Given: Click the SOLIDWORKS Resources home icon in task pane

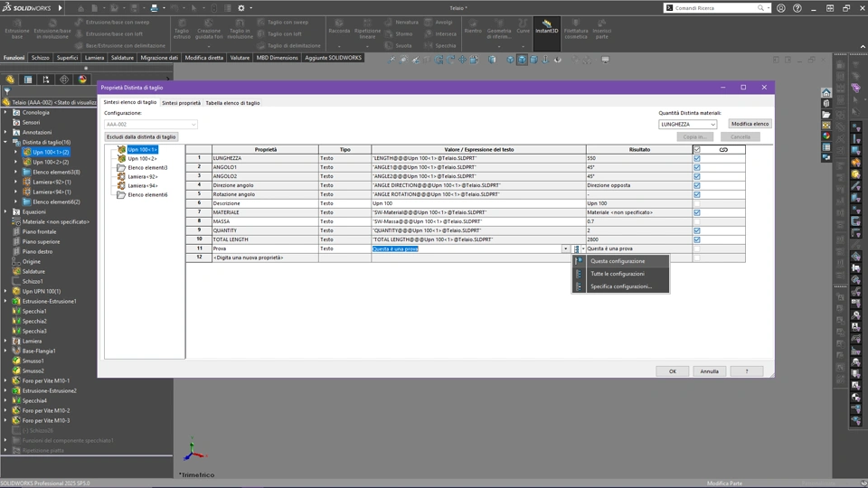Looking at the screenshot, I should click(826, 92).
